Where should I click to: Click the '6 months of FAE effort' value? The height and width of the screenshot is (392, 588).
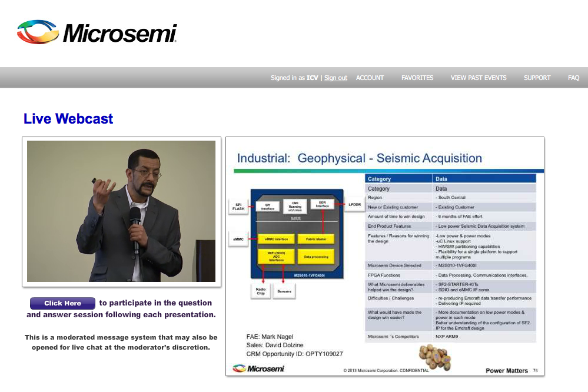click(460, 217)
